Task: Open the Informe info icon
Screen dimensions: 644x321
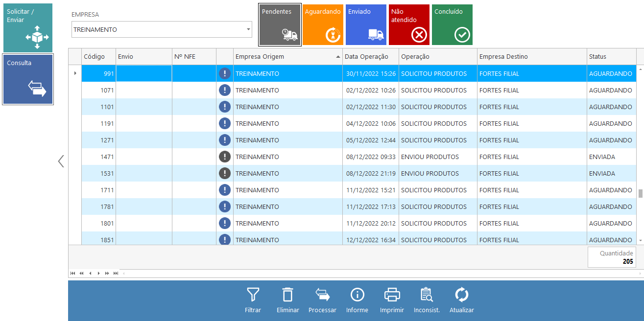Action: click(357, 295)
